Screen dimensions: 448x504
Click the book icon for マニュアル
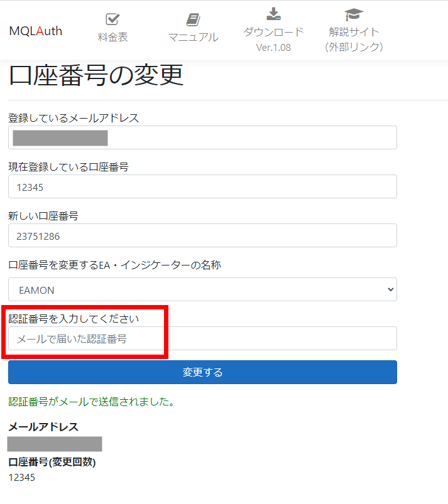(x=193, y=19)
